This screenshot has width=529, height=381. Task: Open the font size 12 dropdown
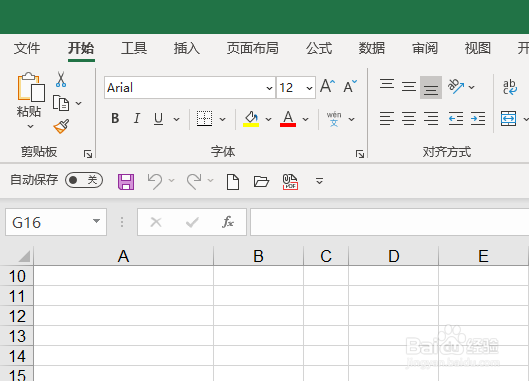point(309,88)
